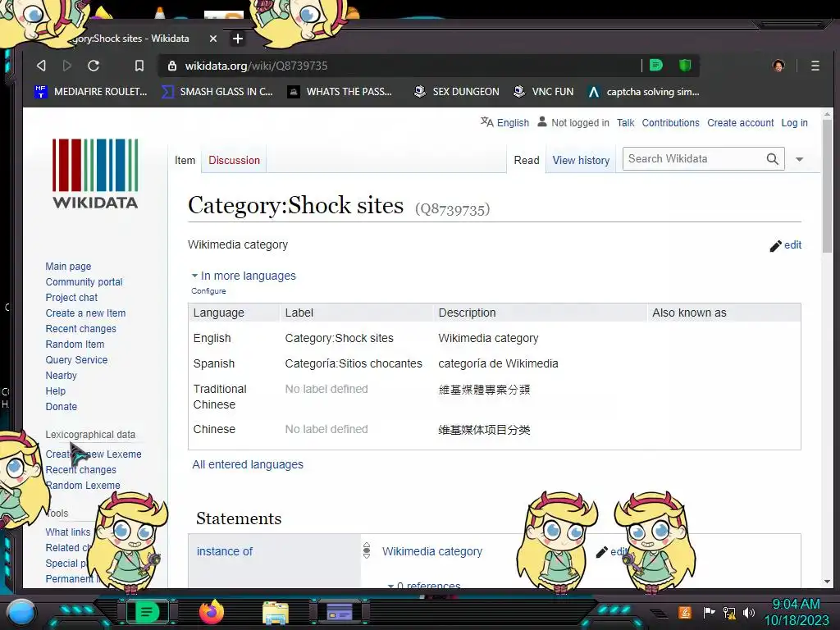The width and height of the screenshot is (840, 630).
Task: Click the Wikidata logo
Action: click(95, 174)
